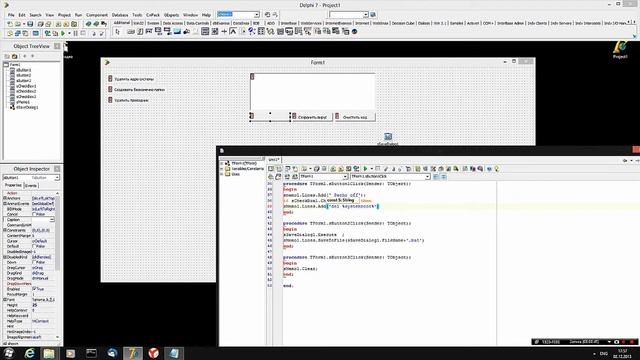The height and width of the screenshot is (360, 640).
Task: Open the Object Inspector component selector dropdown
Action: coord(57,178)
